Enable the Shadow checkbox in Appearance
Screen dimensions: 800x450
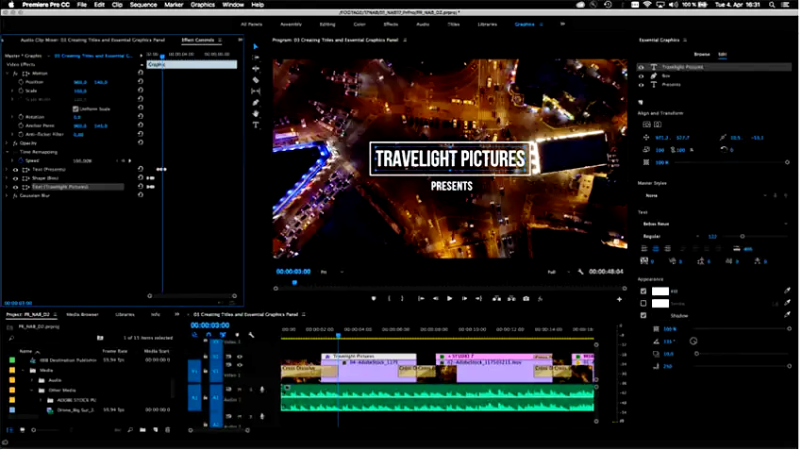click(643, 315)
